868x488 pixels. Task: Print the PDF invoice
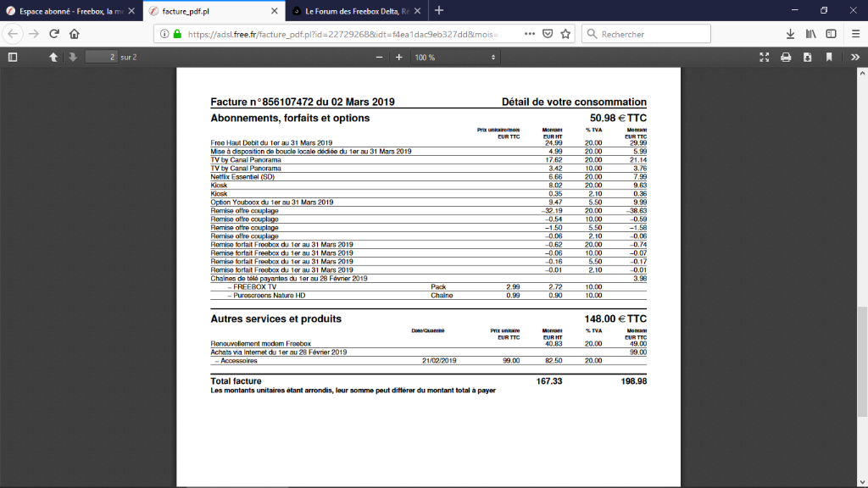(x=786, y=57)
